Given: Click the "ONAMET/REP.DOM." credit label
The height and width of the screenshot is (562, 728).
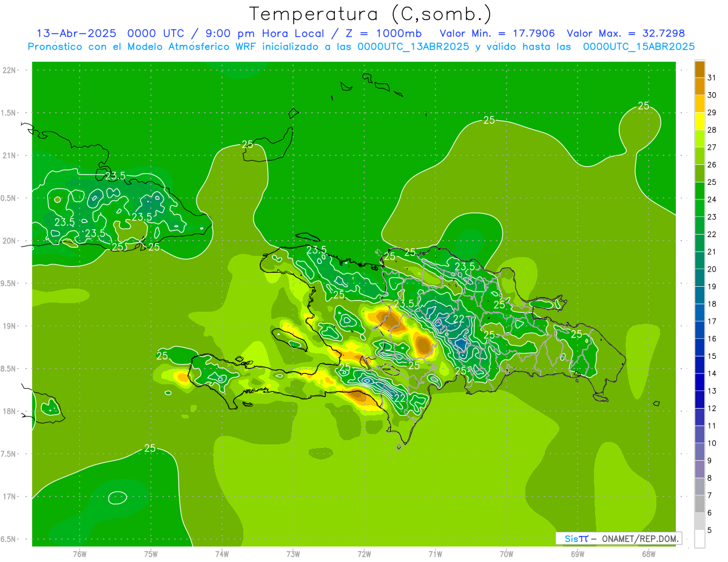Looking at the screenshot, I should (x=639, y=538).
